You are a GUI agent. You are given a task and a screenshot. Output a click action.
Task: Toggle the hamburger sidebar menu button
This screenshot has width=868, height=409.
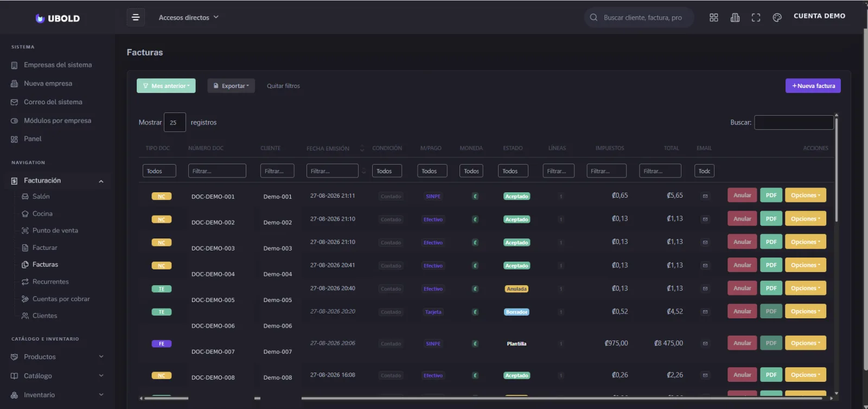coord(136,17)
